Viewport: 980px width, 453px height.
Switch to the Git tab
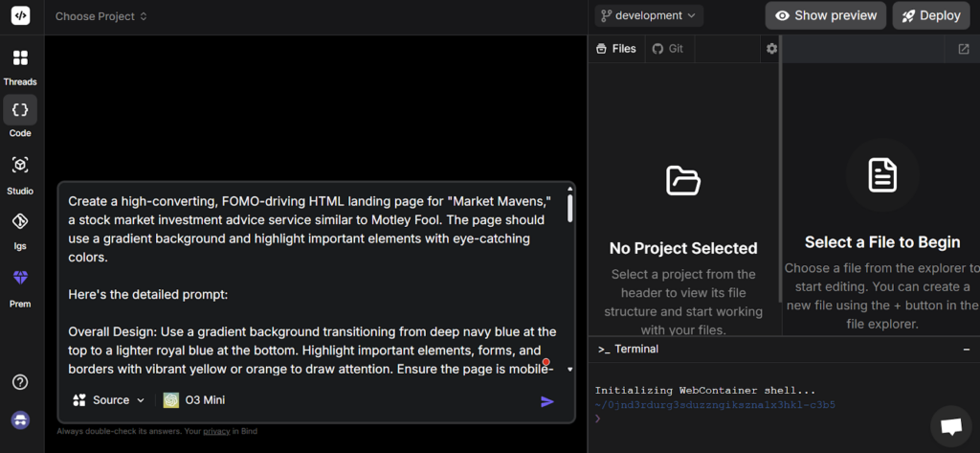[667, 49]
